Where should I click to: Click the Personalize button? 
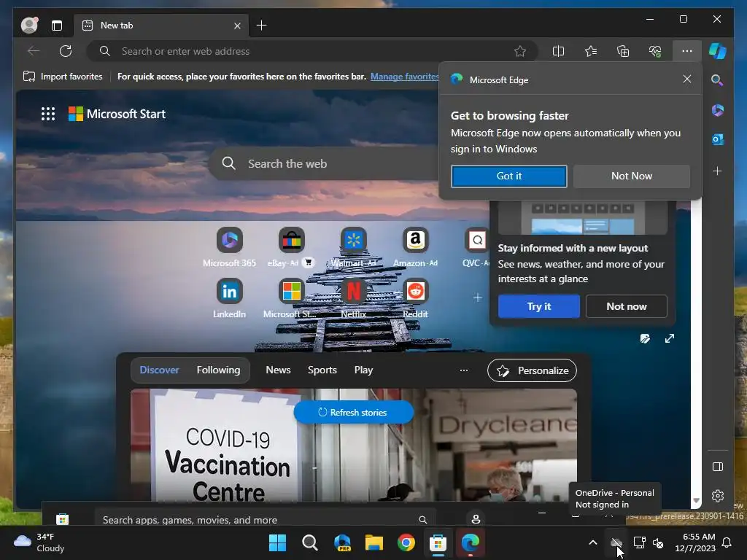[x=532, y=370]
